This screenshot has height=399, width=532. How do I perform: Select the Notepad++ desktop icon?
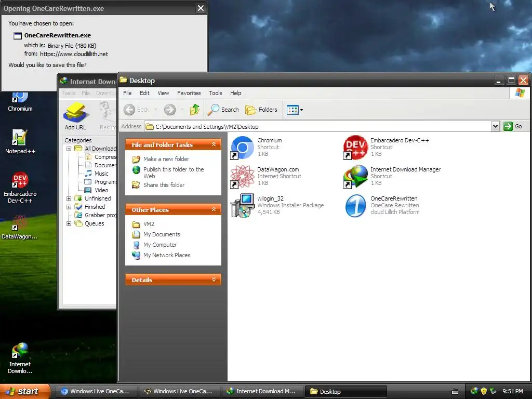[20, 141]
